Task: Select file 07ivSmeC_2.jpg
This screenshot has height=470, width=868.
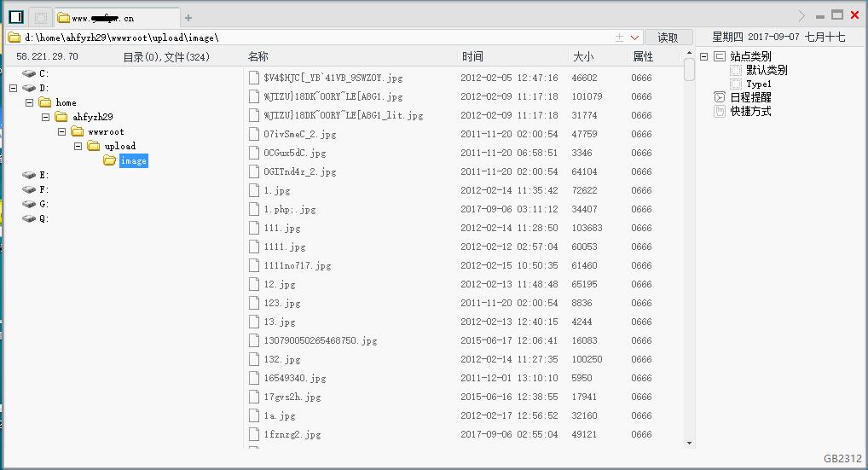Action: pyautogui.click(x=300, y=134)
